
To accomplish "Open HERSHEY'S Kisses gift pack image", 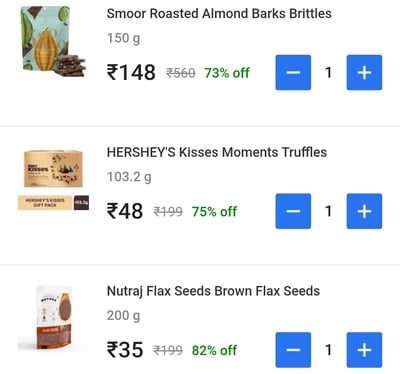I will [x=53, y=180].
